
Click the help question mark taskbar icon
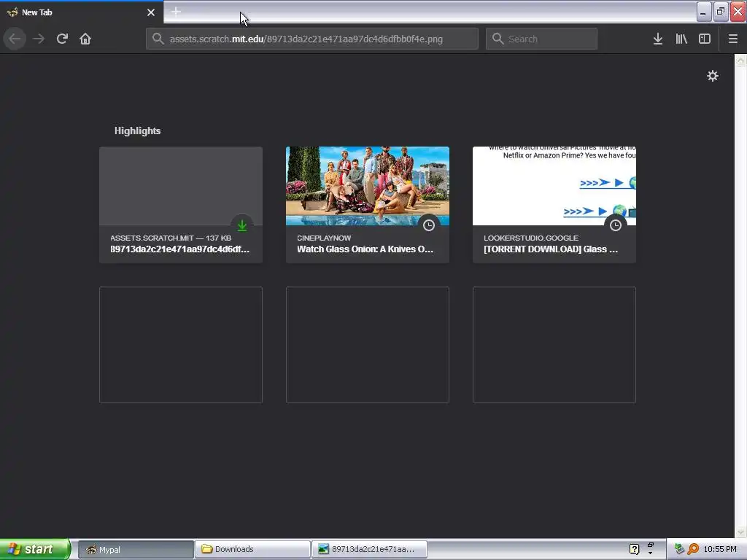click(634, 549)
